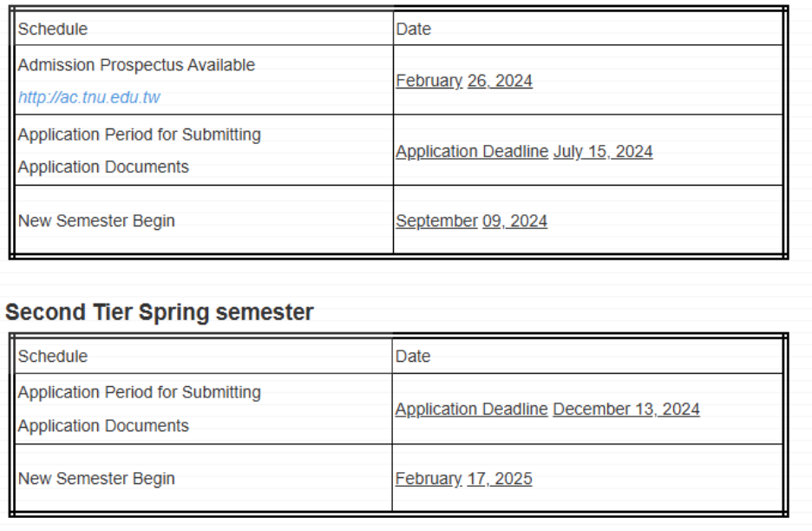Click Application Documents text in the Spring table
Image resolution: width=812 pixels, height=531 pixels.
point(103,426)
